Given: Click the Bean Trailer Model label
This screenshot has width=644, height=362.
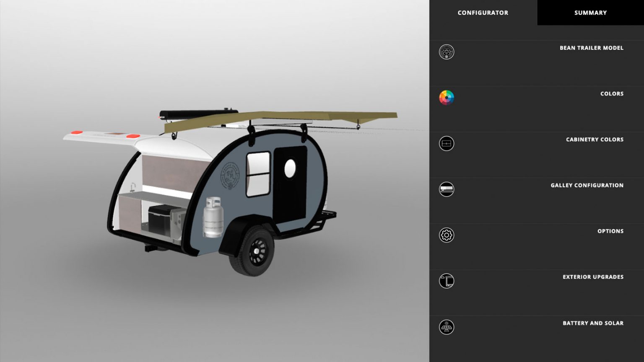Looking at the screenshot, I should tap(591, 48).
